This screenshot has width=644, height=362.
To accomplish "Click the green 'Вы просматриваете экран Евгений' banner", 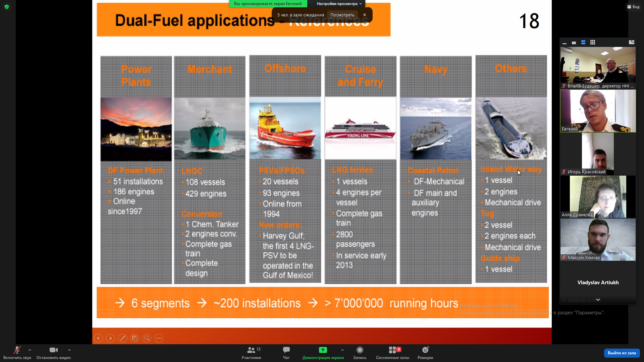I will click(x=268, y=4).
